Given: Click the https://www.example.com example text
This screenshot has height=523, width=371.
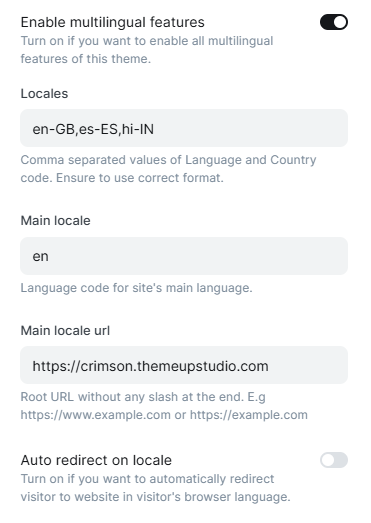Looking at the screenshot, I should pyautogui.click(x=95, y=415).
